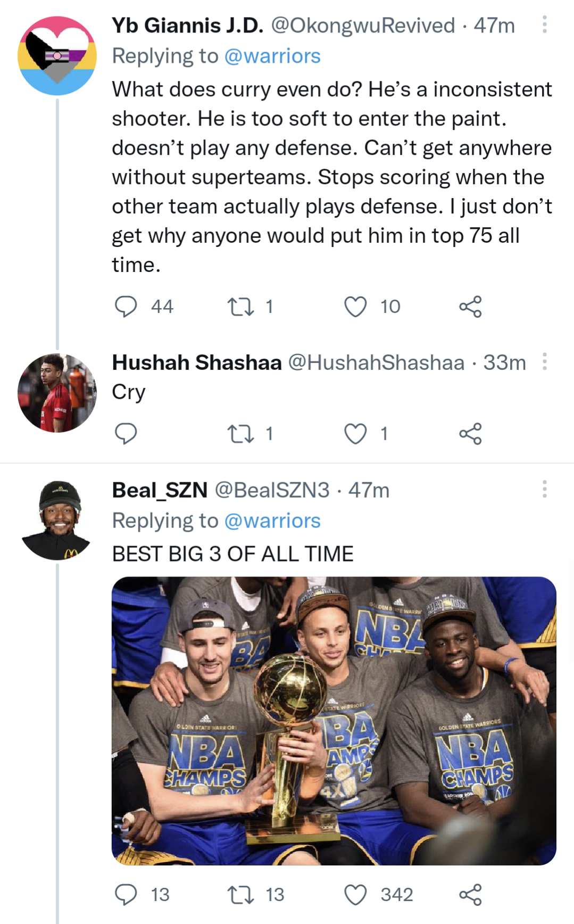Screen dimensions: 574x924
Task: Share Yb Giannis J.D.'s tweet
Action: tap(470, 307)
